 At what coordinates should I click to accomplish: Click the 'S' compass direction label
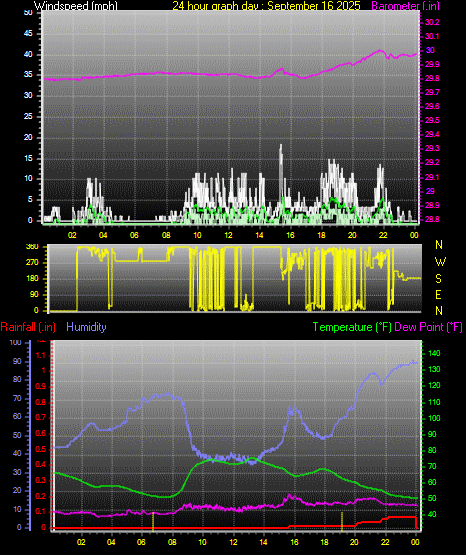438,279
